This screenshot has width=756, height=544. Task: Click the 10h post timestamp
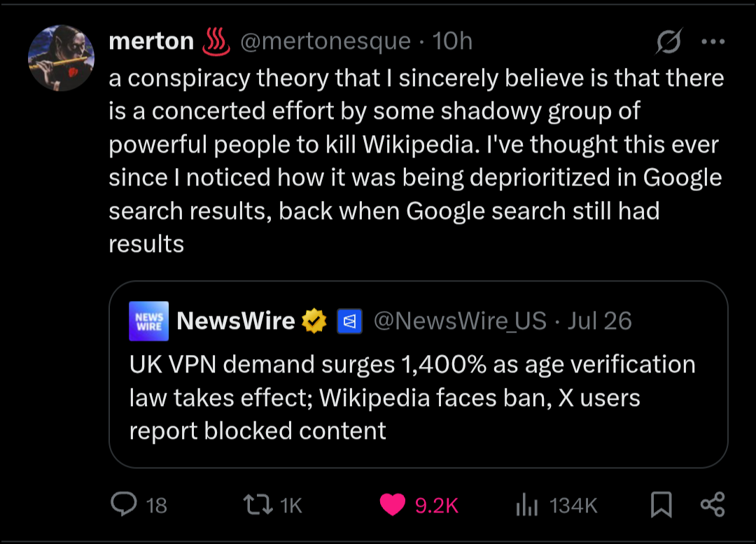[453, 42]
